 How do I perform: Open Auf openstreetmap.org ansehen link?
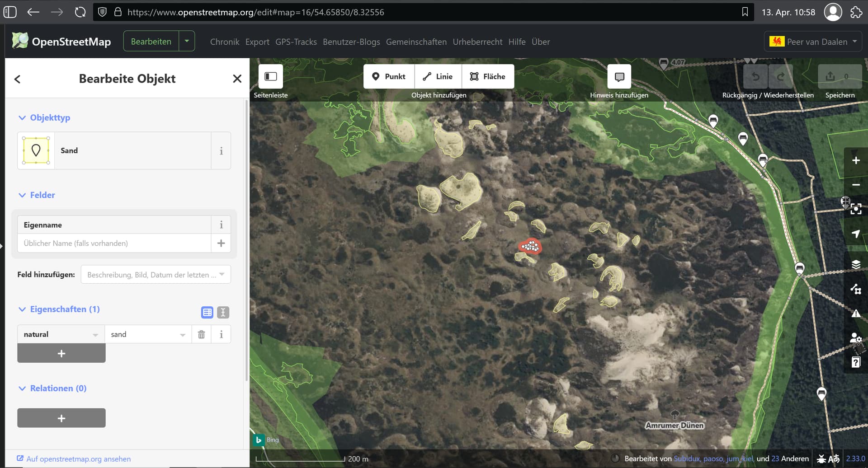74,459
